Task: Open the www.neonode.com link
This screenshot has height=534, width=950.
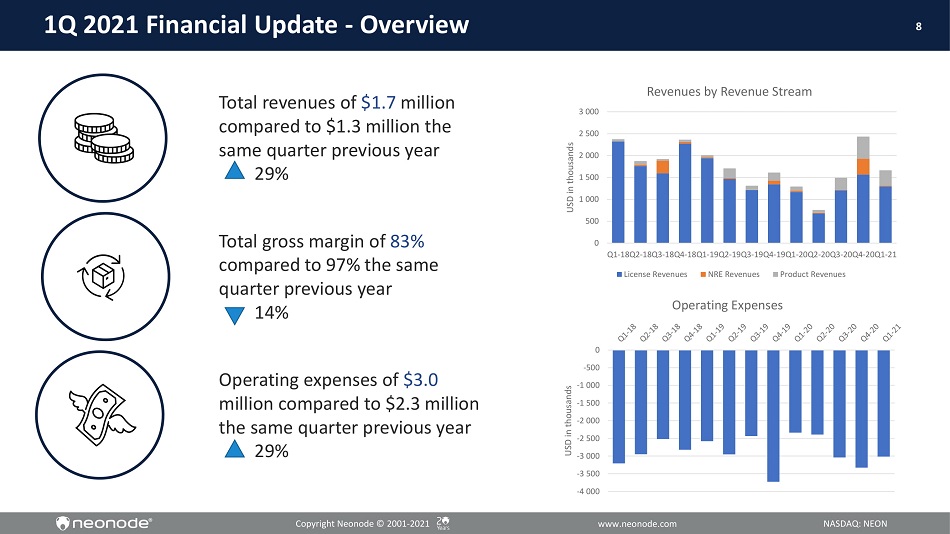Action: pos(637,524)
